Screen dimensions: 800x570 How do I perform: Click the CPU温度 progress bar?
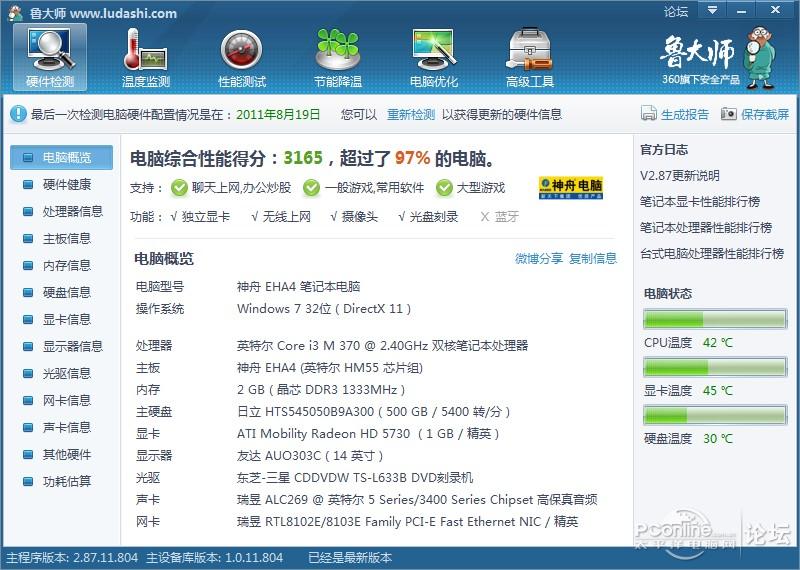click(715, 319)
